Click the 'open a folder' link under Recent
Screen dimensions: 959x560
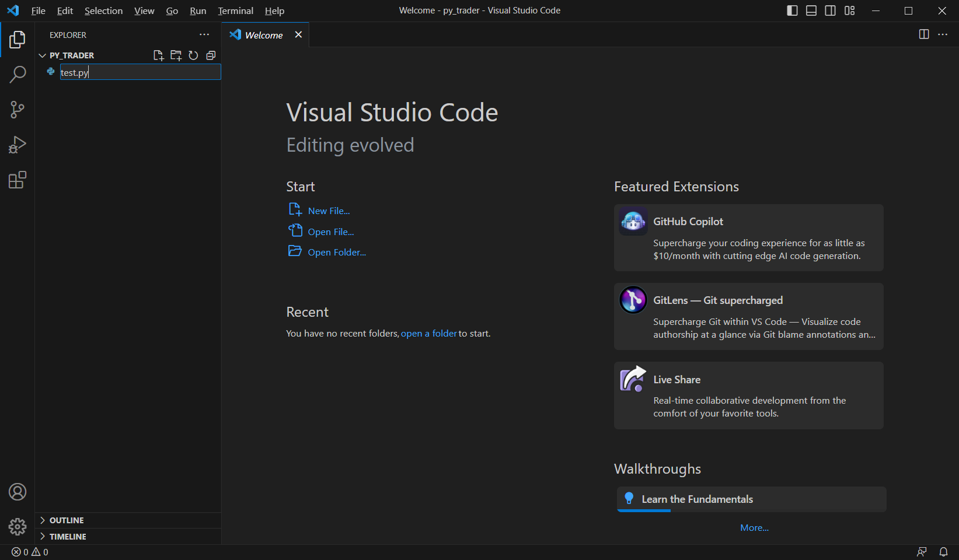pyautogui.click(x=428, y=334)
